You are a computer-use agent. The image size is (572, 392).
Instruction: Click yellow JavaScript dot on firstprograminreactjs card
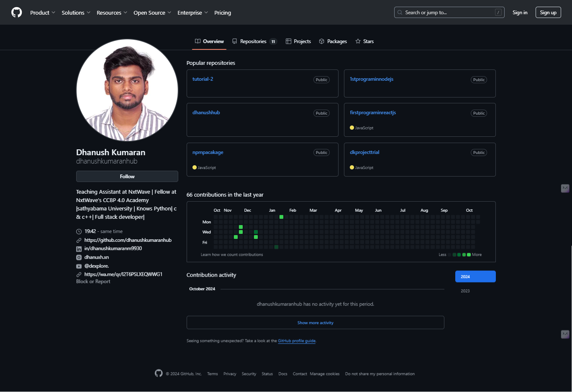point(352,128)
